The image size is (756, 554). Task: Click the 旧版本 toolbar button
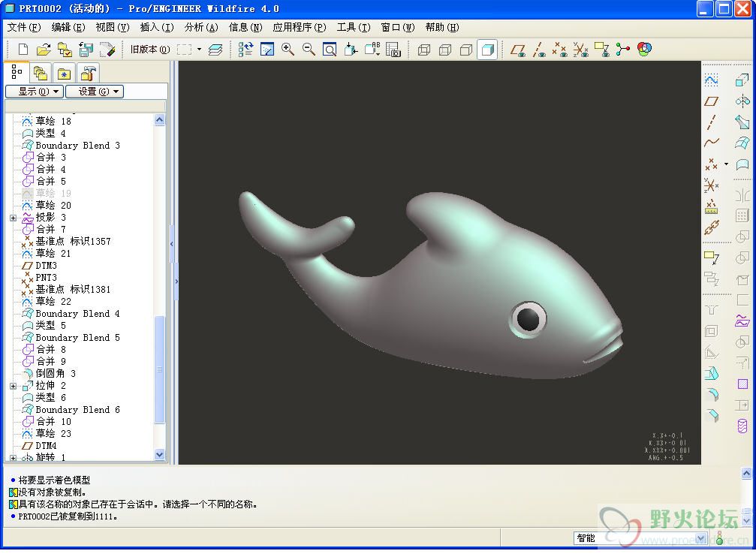150,50
